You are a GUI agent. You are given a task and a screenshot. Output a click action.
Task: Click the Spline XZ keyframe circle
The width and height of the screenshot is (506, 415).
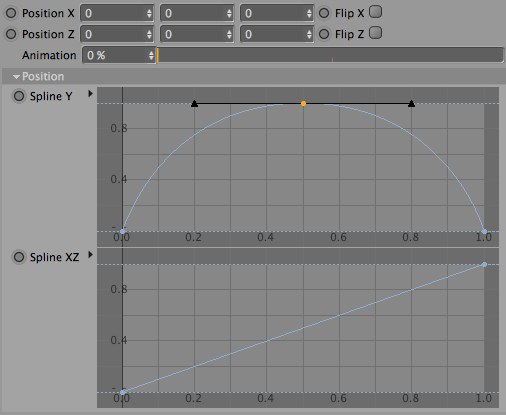19,257
